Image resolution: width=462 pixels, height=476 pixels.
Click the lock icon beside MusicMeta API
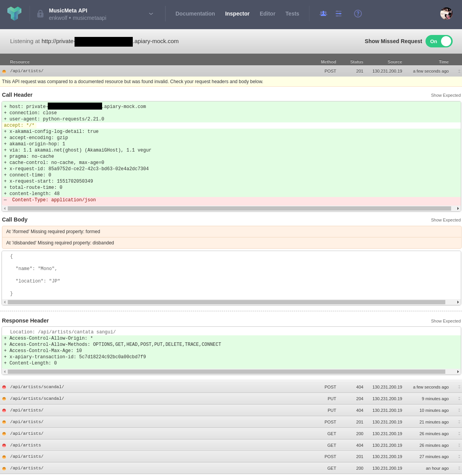40,14
